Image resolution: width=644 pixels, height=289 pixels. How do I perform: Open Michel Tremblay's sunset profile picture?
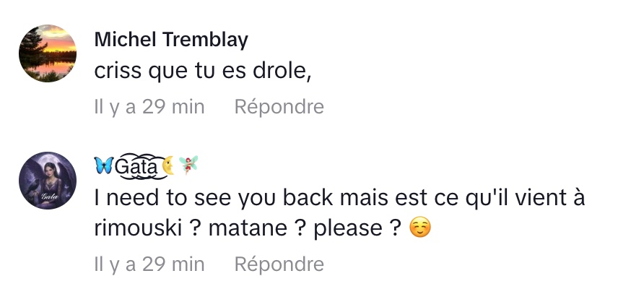tap(48, 53)
